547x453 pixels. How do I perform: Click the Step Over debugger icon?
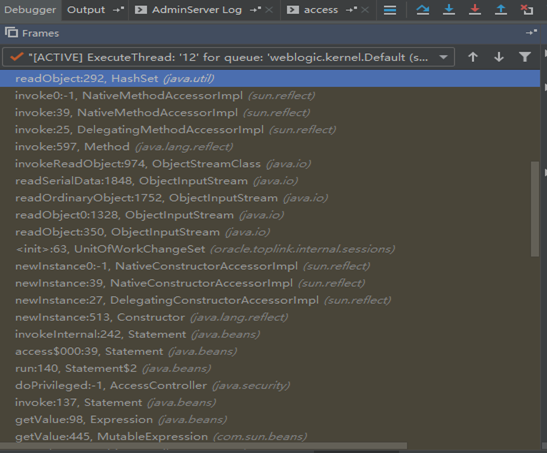(422, 10)
